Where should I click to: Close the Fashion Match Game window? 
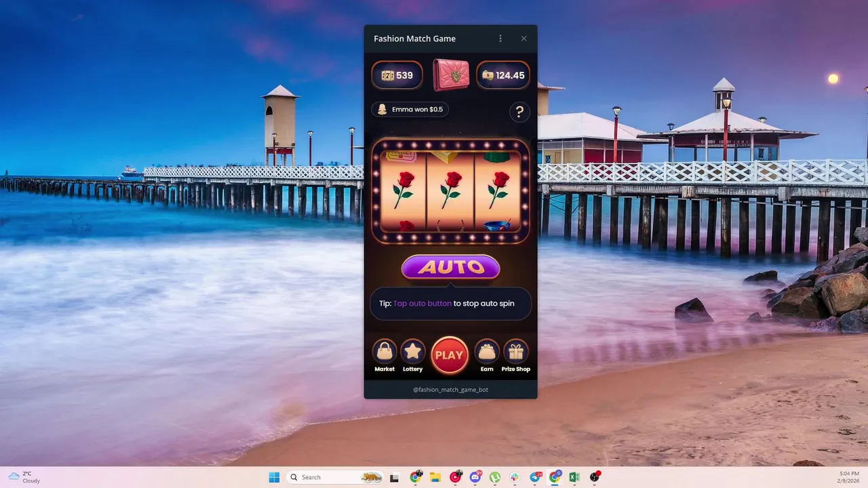pyautogui.click(x=524, y=39)
